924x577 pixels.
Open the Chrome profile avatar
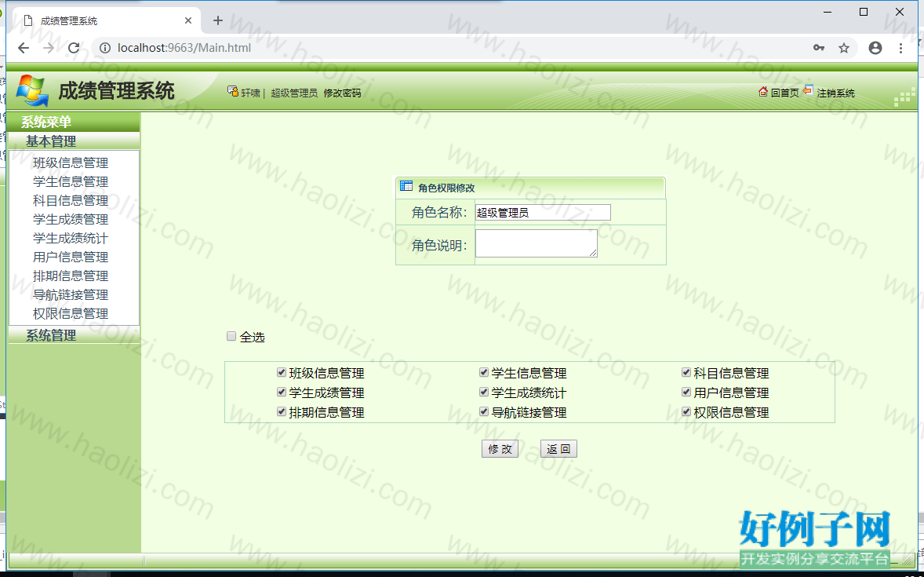[875, 48]
